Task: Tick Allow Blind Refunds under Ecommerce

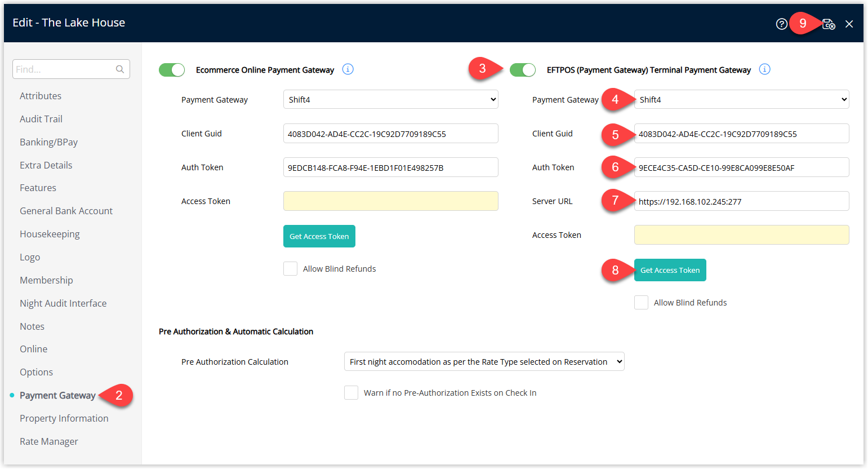Action: 290,269
